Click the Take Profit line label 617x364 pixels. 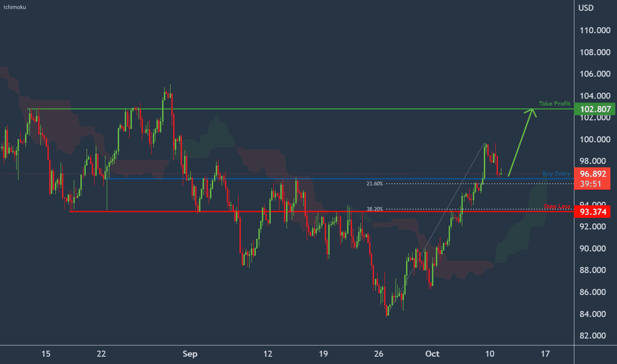click(x=554, y=103)
